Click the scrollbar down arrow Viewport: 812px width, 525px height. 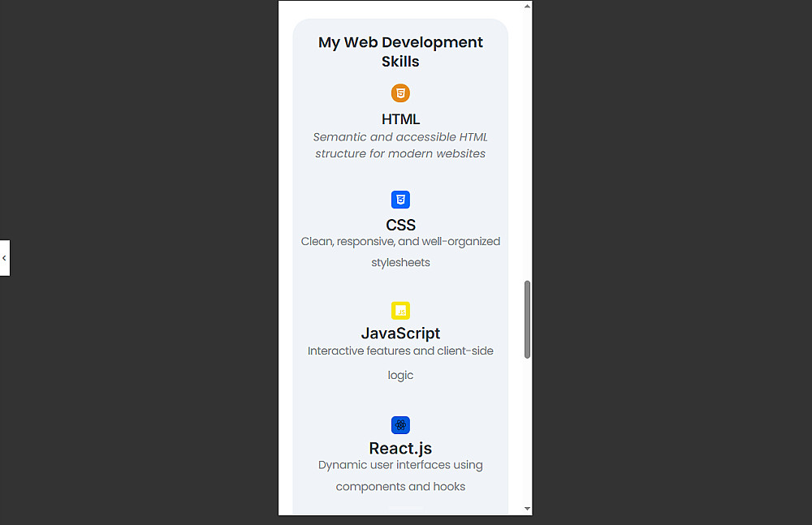pos(527,509)
